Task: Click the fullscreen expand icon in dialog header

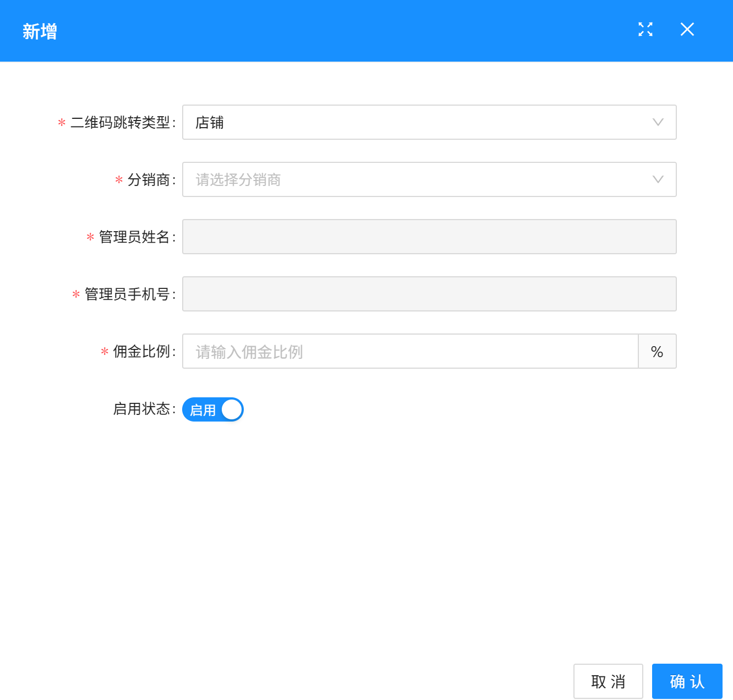Action: (646, 30)
